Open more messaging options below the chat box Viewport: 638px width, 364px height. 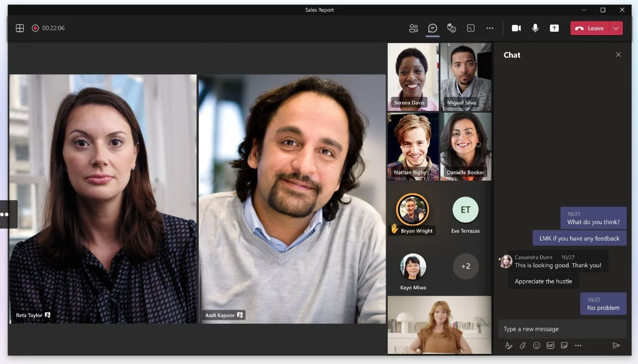[579, 345]
